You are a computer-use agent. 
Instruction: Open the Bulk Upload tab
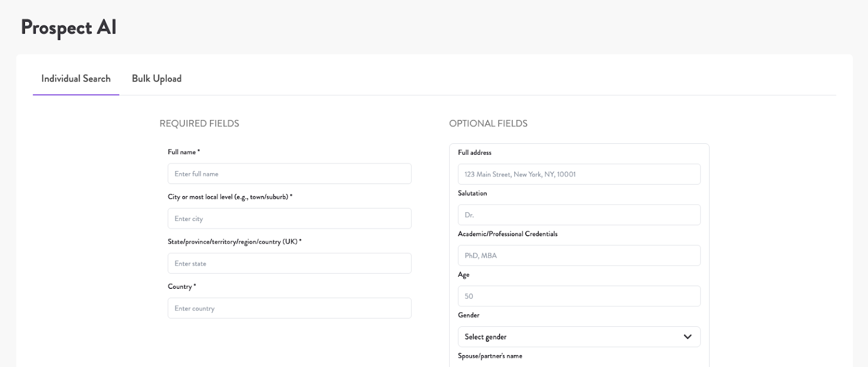(157, 79)
